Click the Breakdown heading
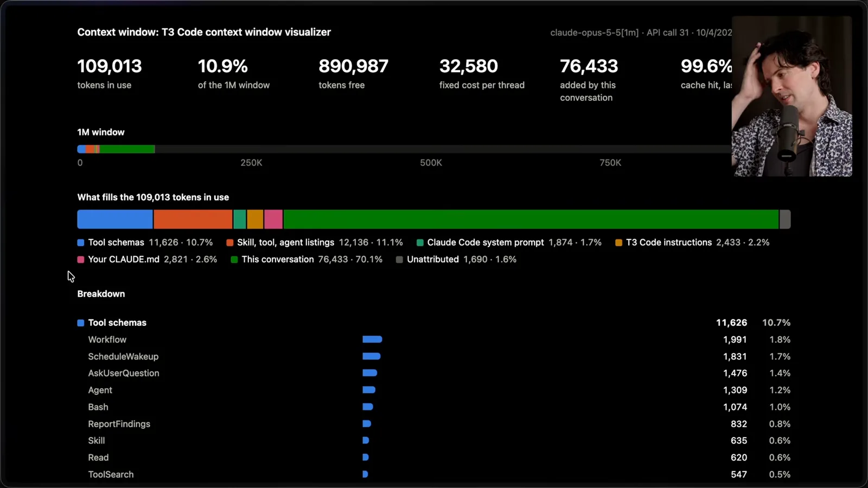Screen dimensions: 868x488 coord(101,294)
